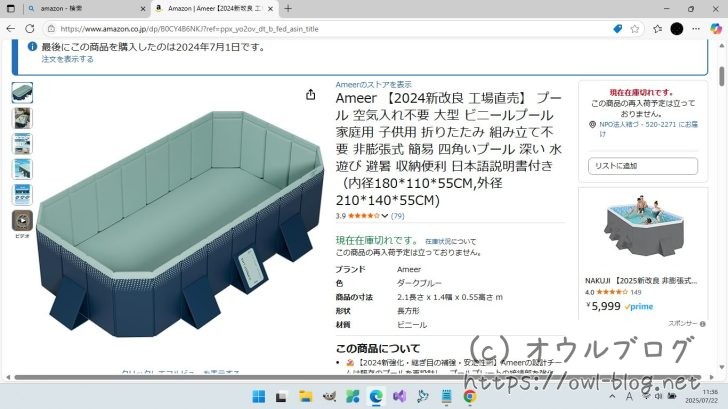
Task: Toggle the IME input mode A
Action: click(x=629, y=396)
